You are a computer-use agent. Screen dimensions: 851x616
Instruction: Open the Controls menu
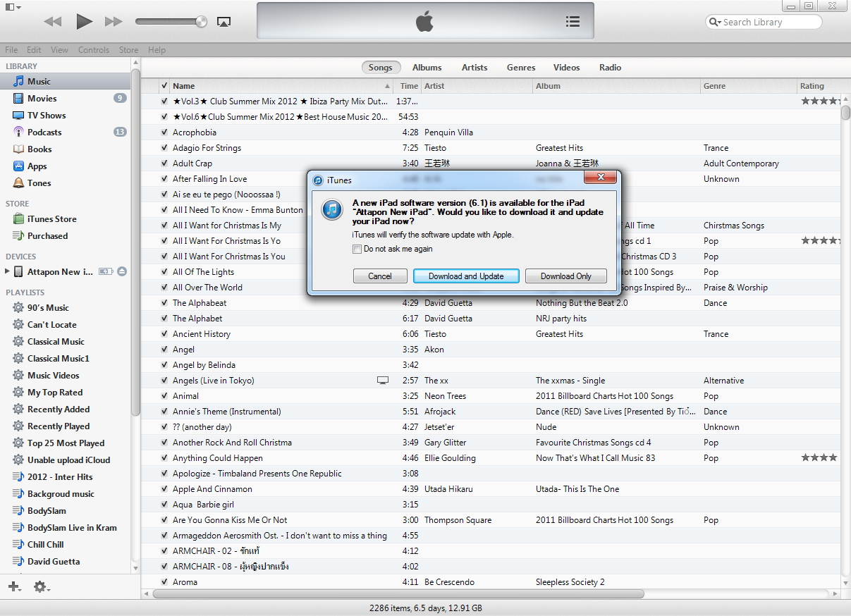pyautogui.click(x=94, y=50)
